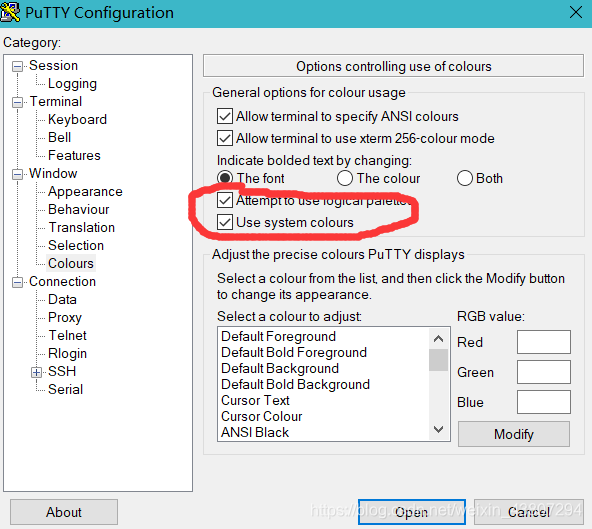Open the Bell settings

tap(59, 137)
